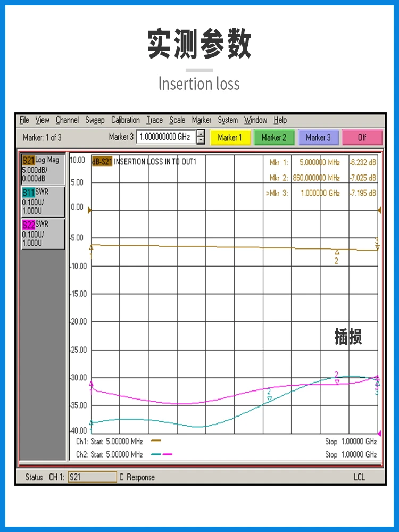Viewport: 399px width, 532px height.
Task: Click Ch2 Start 5.00000 MHz label
Action: 109,454
